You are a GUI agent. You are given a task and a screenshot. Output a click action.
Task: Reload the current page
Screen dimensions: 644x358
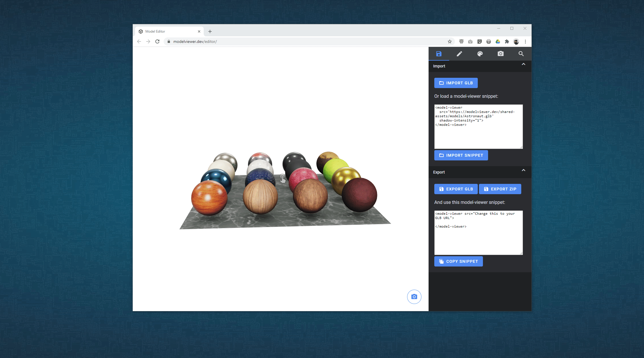157,42
